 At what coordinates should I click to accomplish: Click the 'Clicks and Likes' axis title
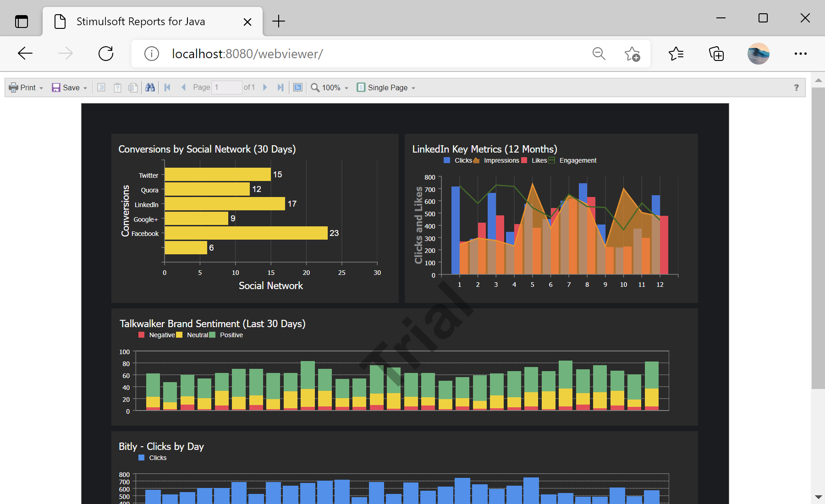418,225
